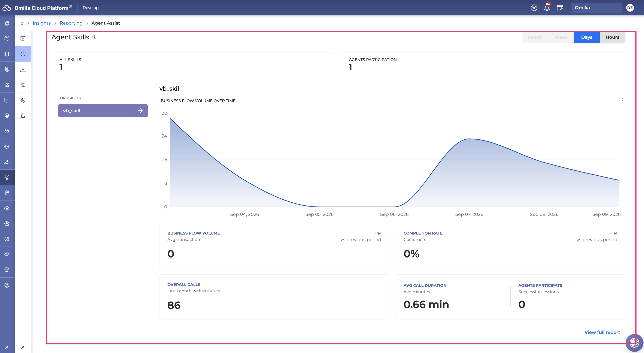
Task: Open the balance scales icon in sidebar
Action: 7,269
